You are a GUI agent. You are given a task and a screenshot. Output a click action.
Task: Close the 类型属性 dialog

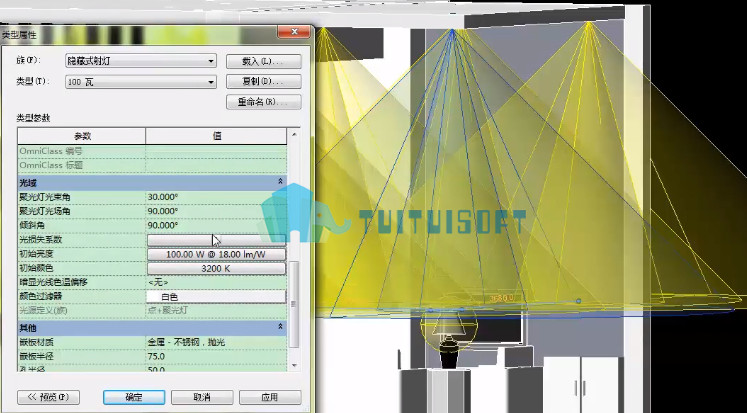tap(294, 32)
